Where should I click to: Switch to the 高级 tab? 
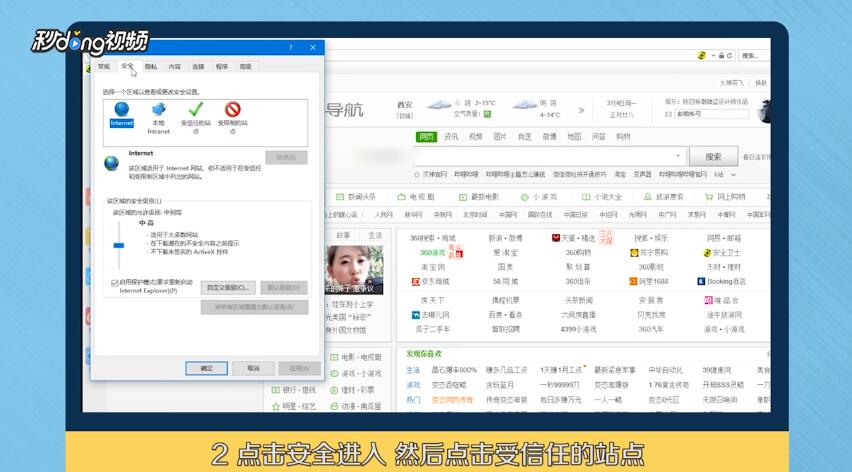pyautogui.click(x=246, y=66)
